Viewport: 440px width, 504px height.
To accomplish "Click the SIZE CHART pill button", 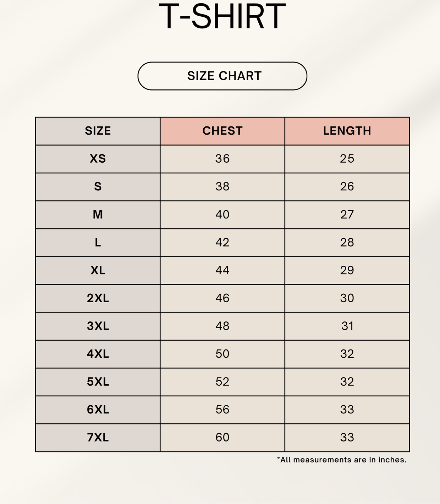I will point(222,76).
